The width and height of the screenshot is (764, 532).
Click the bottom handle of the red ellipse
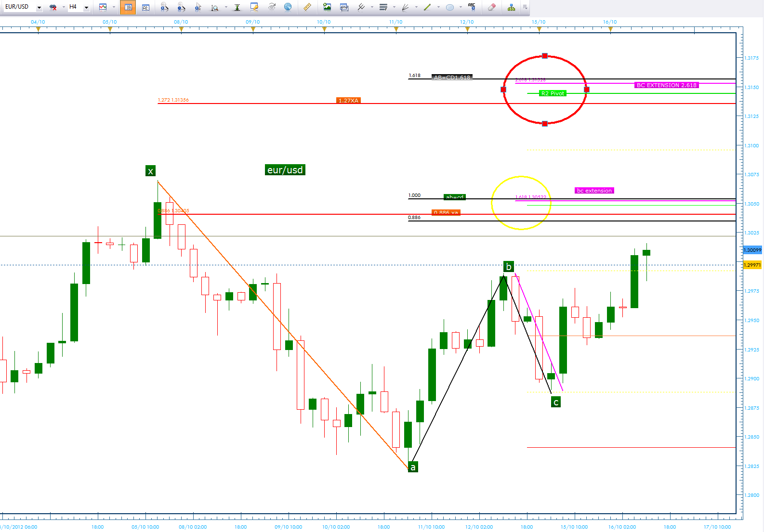545,124
